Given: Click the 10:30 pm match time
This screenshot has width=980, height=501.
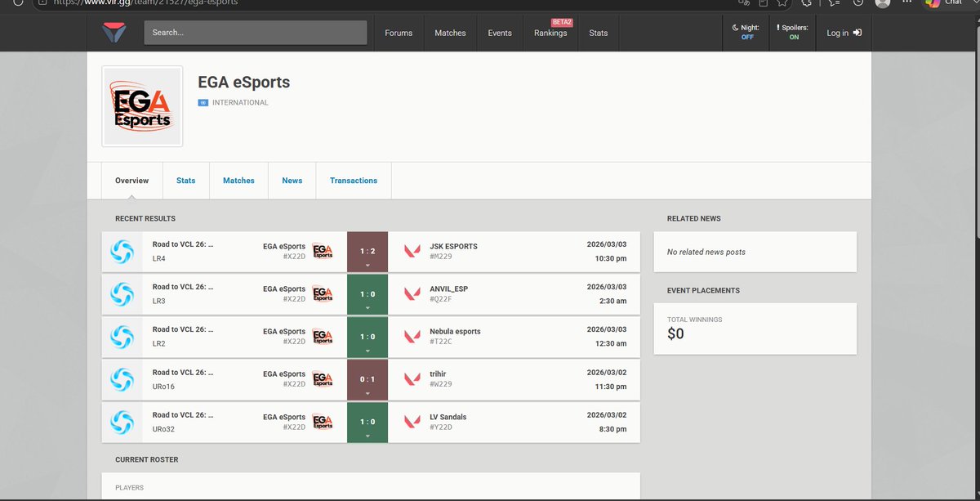Looking at the screenshot, I should click(611, 259).
